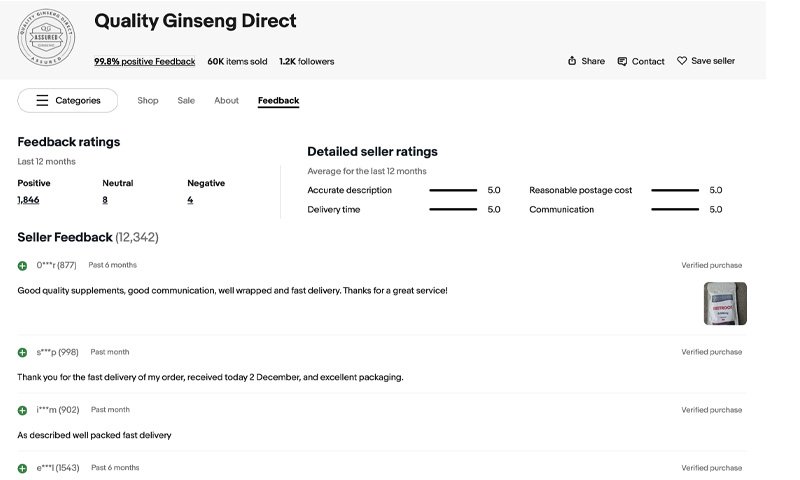This screenshot has width=800, height=480.
Task: View the 1,846 positive ratings
Action: pyautogui.click(x=28, y=200)
